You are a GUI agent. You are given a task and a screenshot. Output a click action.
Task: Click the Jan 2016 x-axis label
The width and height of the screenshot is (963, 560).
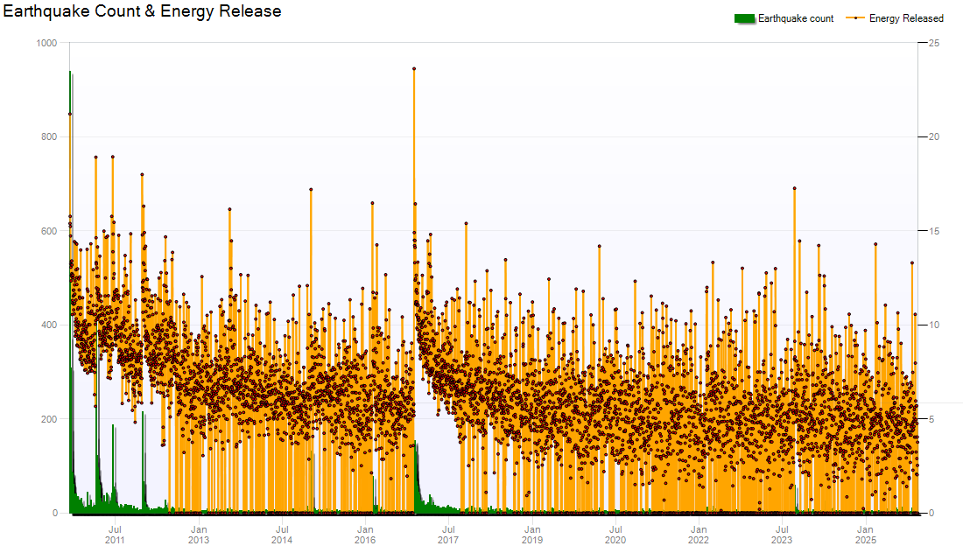[365, 535]
